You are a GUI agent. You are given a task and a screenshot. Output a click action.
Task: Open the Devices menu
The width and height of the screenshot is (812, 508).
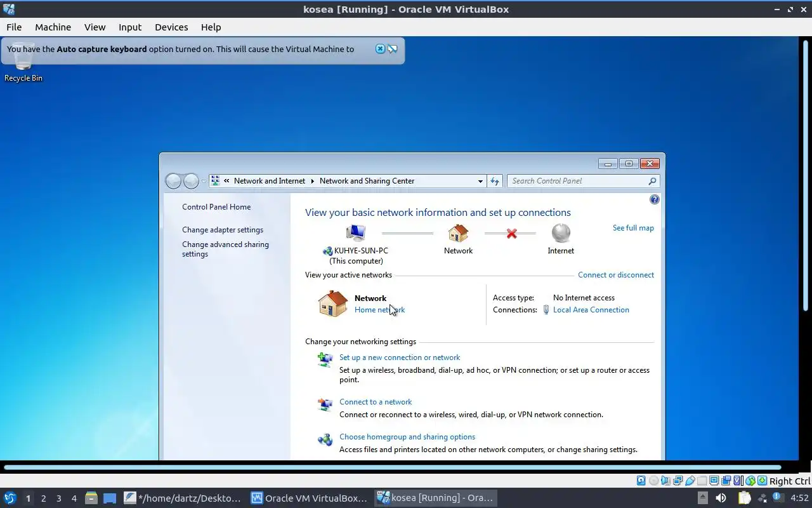click(x=171, y=27)
